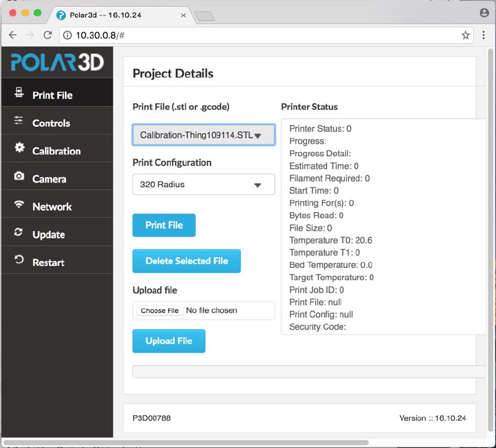Click the 'Print Config: null' line

tap(321, 314)
